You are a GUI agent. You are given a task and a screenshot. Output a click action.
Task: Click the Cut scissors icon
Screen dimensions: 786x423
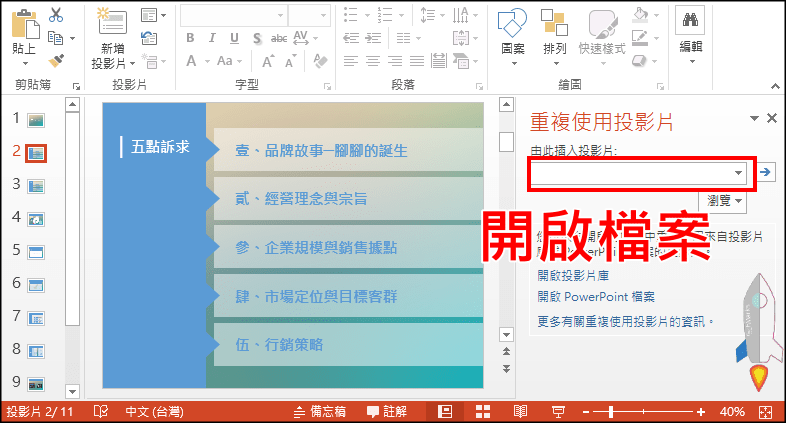point(56,15)
